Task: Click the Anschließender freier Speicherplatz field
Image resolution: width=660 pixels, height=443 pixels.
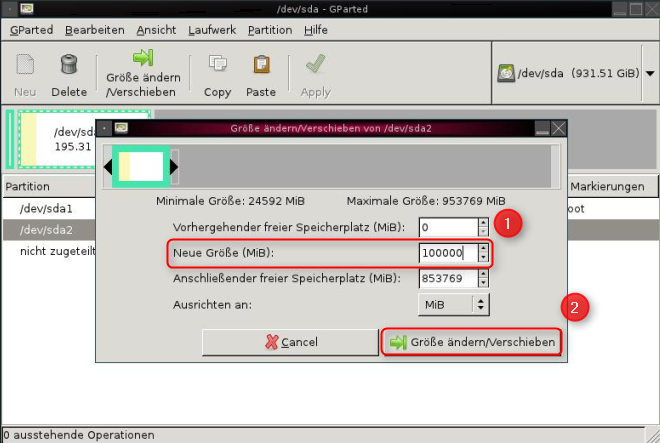Action: click(448, 278)
